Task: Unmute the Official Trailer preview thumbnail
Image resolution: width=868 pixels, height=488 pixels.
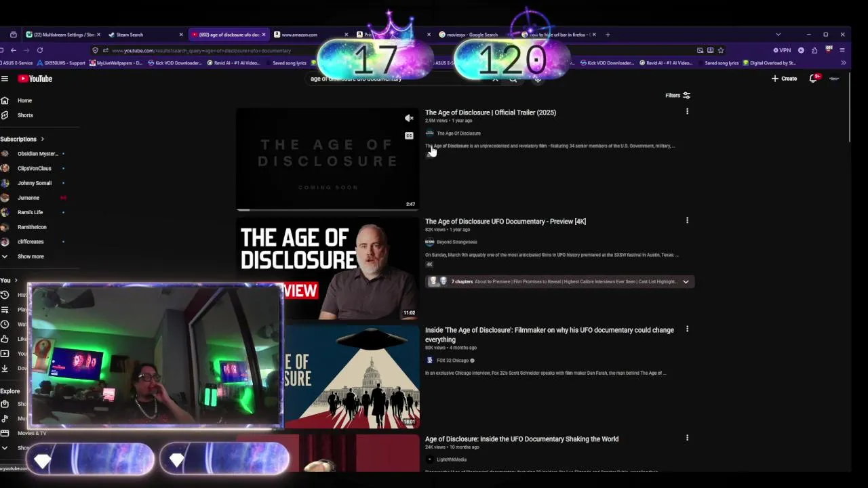Action: [x=409, y=119]
